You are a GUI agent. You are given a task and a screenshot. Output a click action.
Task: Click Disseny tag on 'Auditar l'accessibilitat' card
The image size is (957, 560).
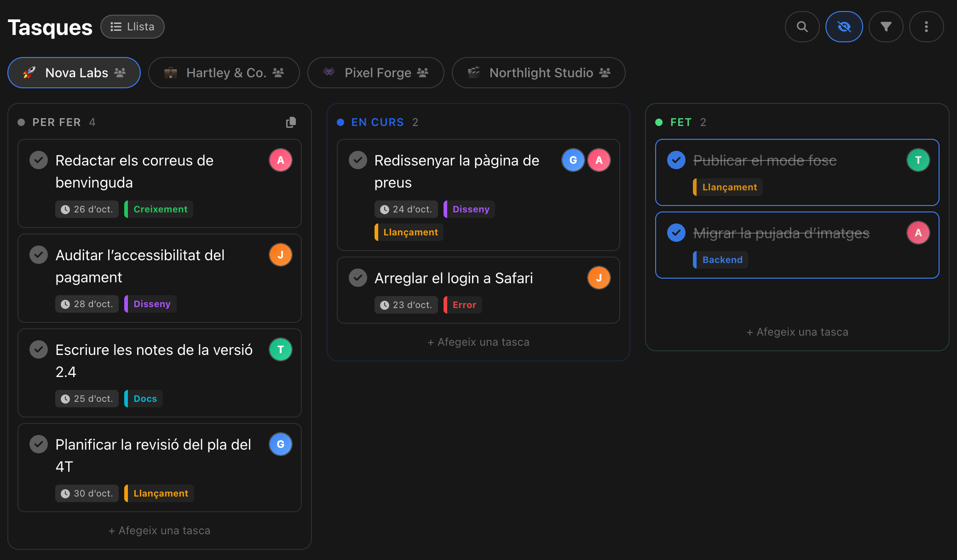click(150, 304)
